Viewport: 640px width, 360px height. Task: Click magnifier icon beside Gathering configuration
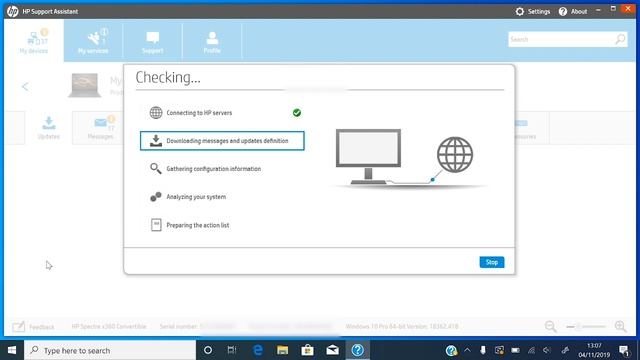(x=156, y=169)
